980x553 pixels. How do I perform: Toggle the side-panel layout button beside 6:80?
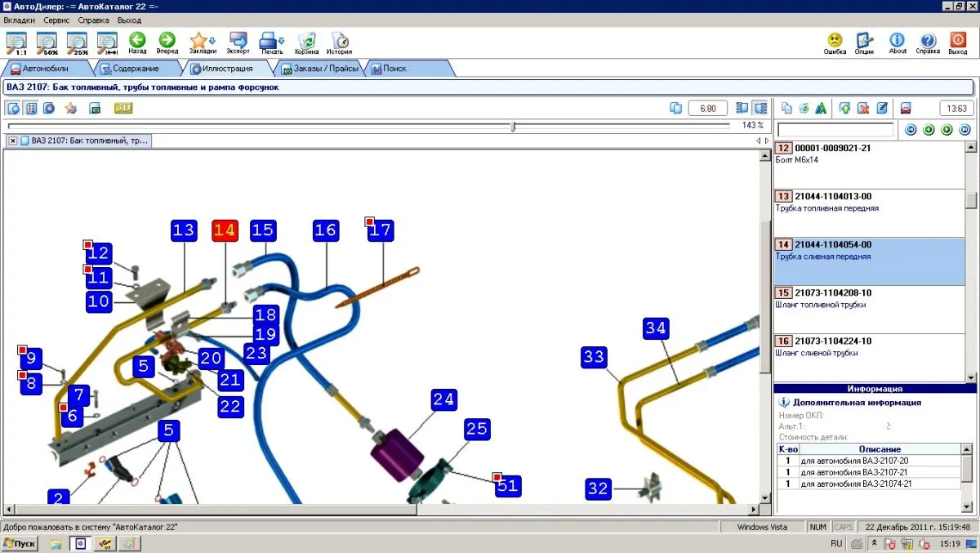point(742,108)
